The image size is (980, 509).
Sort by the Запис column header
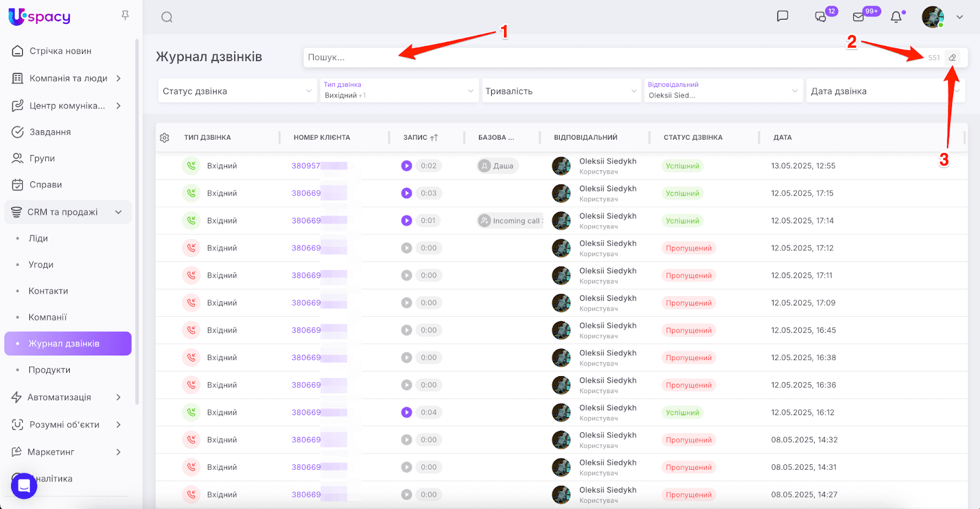[x=421, y=138]
